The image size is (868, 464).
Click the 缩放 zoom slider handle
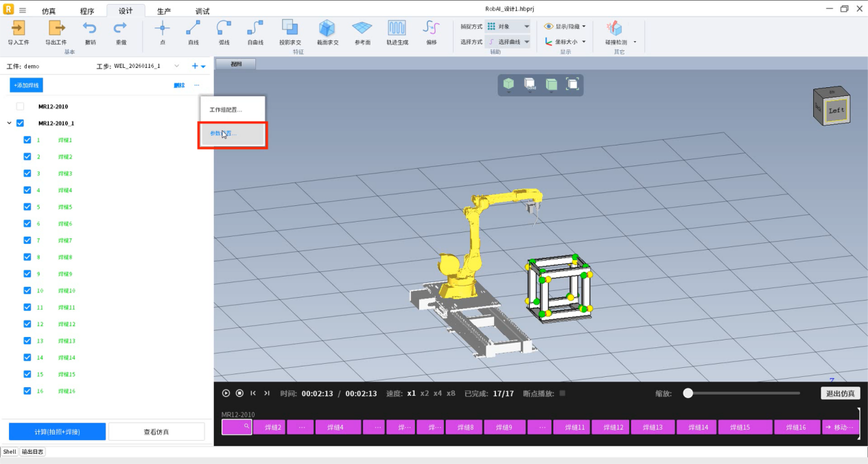click(x=688, y=393)
